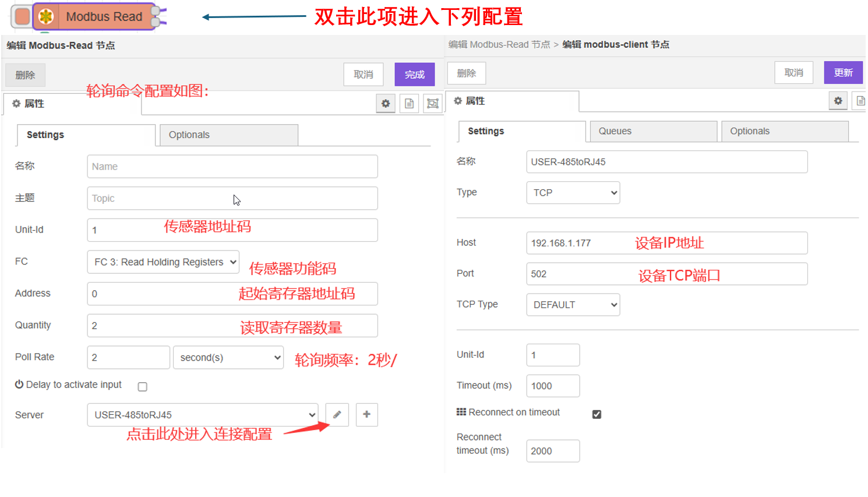Click the gear icon in the modbus-client panel

click(x=838, y=101)
